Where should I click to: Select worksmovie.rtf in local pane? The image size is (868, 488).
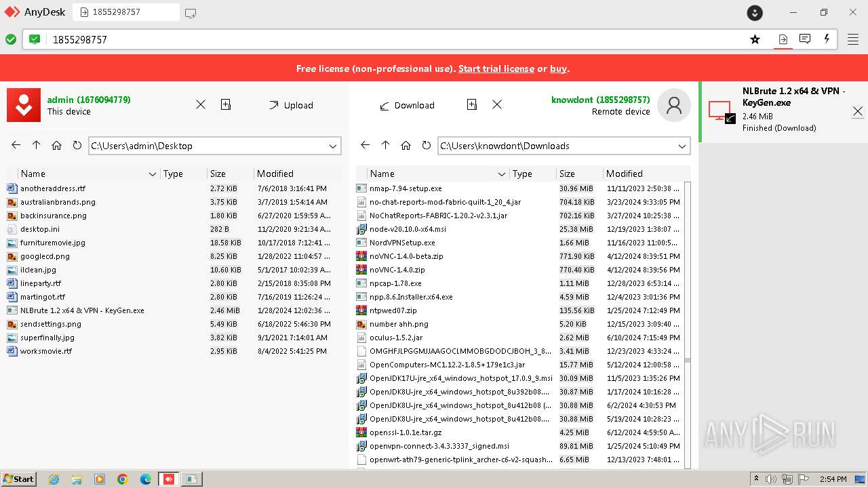[46, 351]
